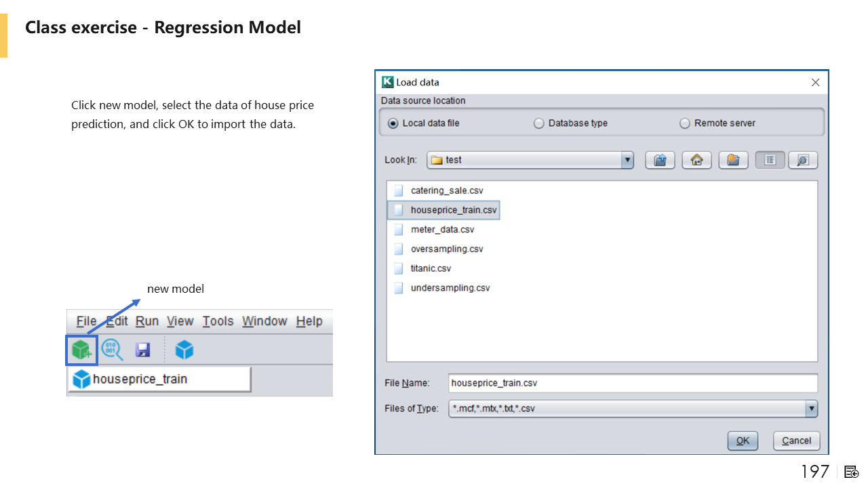Expand the Look In folder dropdown

627,160
